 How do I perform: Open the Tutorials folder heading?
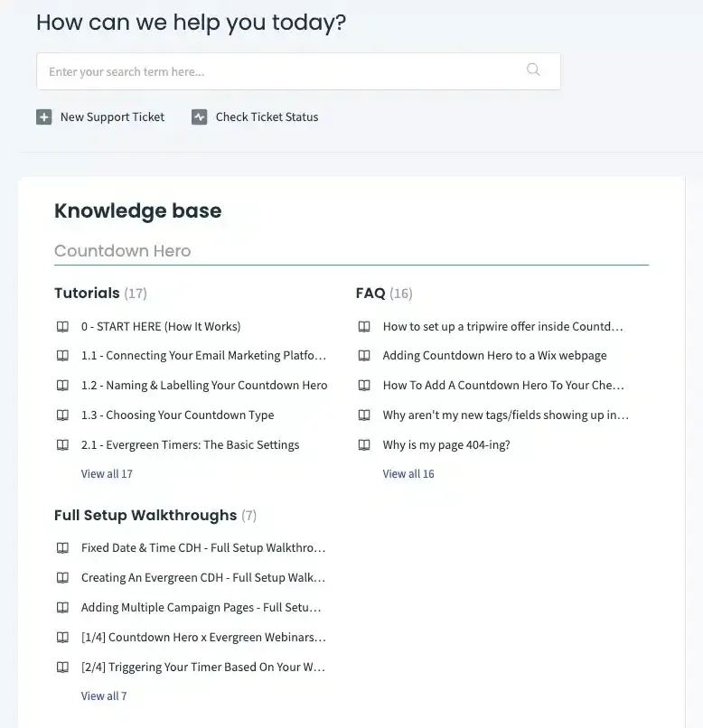87,293
